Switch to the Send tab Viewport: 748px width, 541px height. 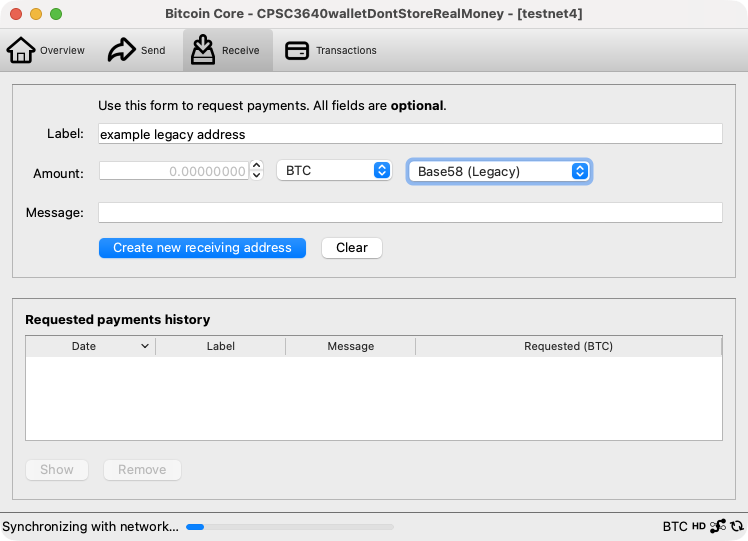point(137,50)
